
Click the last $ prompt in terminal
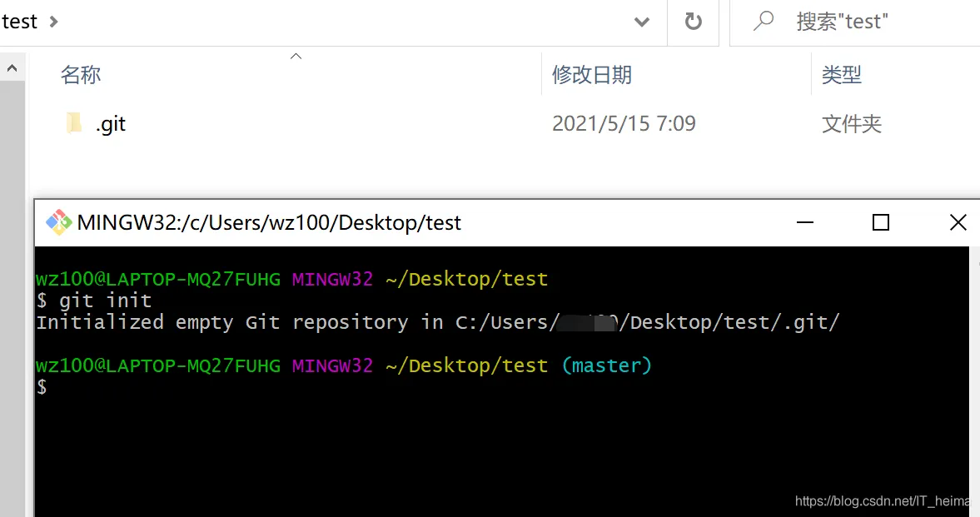coord(42,388)
